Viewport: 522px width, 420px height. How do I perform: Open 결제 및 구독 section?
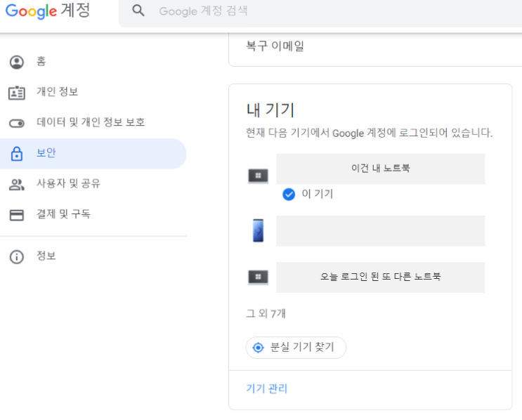pos(63,214)
